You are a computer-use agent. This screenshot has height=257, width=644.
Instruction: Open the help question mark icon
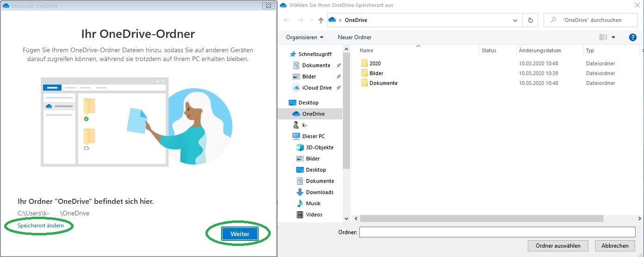click(x=633, y=37)
